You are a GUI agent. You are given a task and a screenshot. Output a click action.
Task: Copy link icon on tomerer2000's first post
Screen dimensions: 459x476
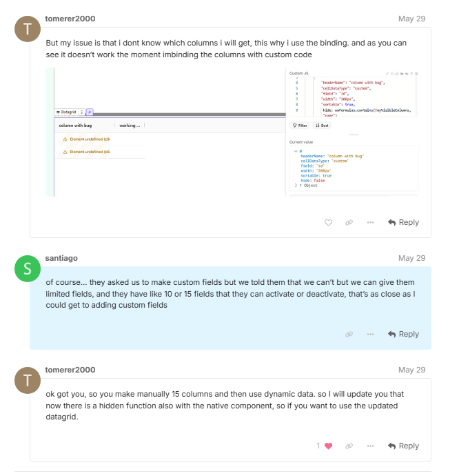point(349,223)
